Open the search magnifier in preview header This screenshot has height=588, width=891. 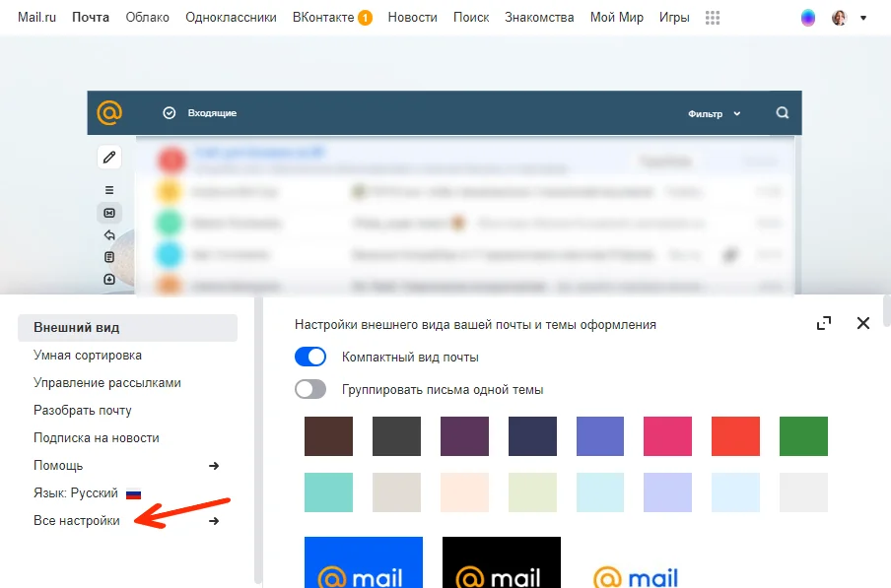783,113
